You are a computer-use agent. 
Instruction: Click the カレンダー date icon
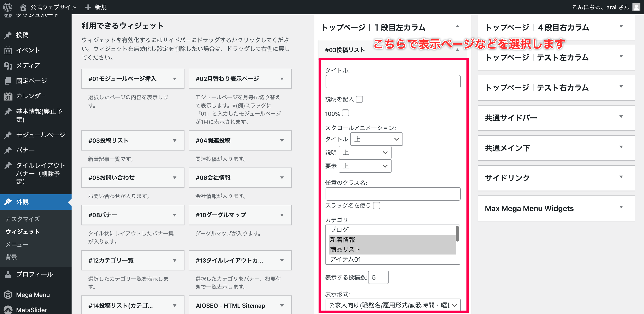coord(8,96)
